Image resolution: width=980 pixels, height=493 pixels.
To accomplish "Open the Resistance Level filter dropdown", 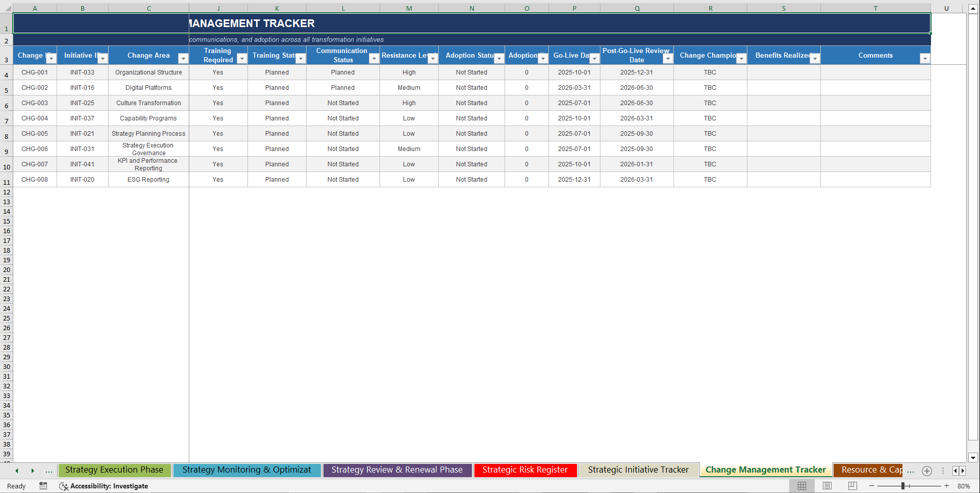I will pyautogui.click(x=433, y=59).
